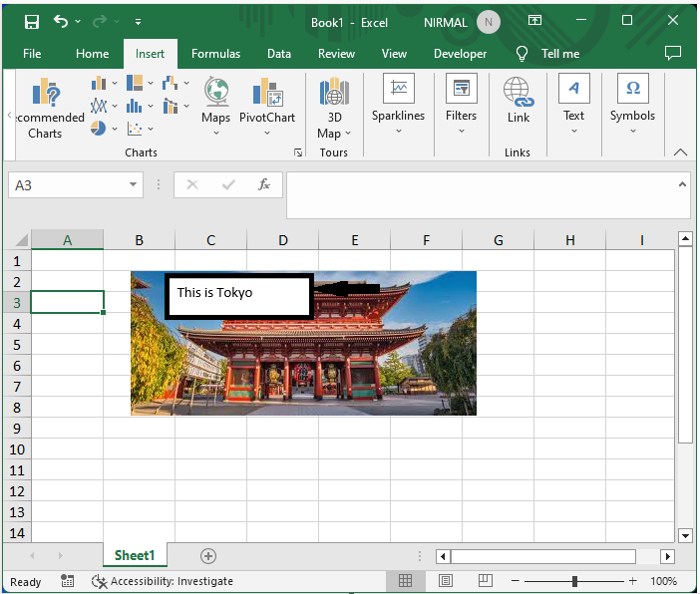This screenshot has height=594, width=700.
Task: Click the Sparklines icon
Action: 398,90
